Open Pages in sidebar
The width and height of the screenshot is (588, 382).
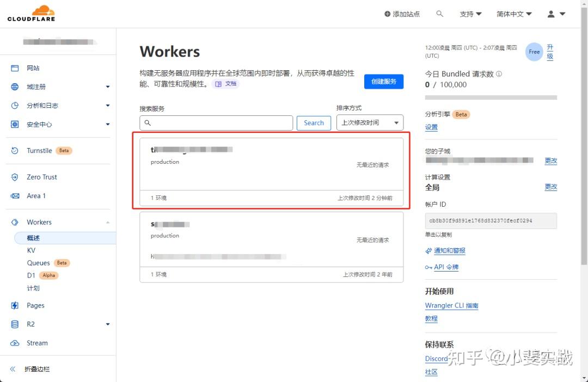pos(35,305)
